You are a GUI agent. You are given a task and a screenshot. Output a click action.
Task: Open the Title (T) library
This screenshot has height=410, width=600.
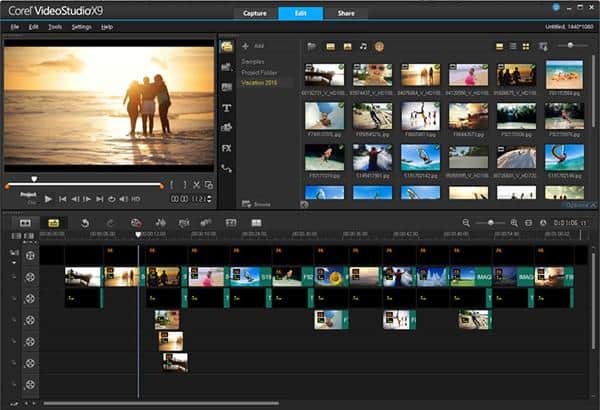(227, 107)
